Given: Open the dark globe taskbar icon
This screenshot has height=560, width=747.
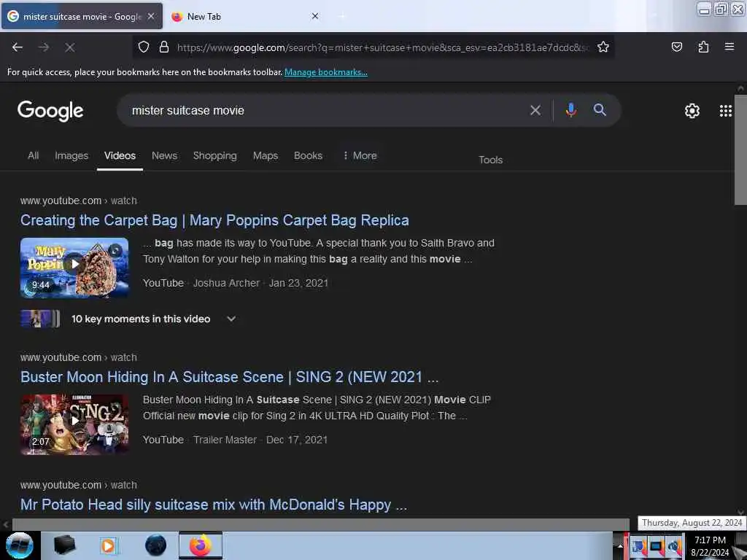Looking at the screenshot, I should [155, 545].
